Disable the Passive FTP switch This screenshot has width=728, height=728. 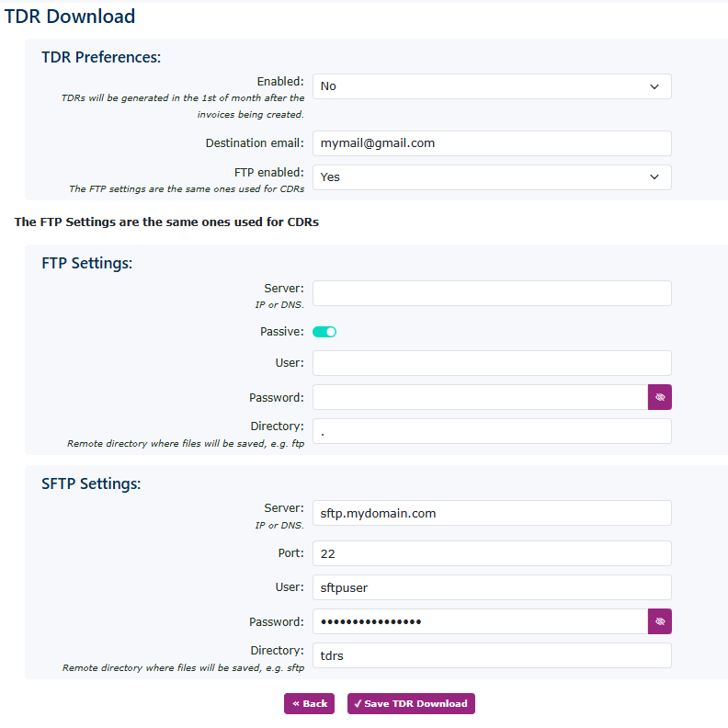point(324,332)
